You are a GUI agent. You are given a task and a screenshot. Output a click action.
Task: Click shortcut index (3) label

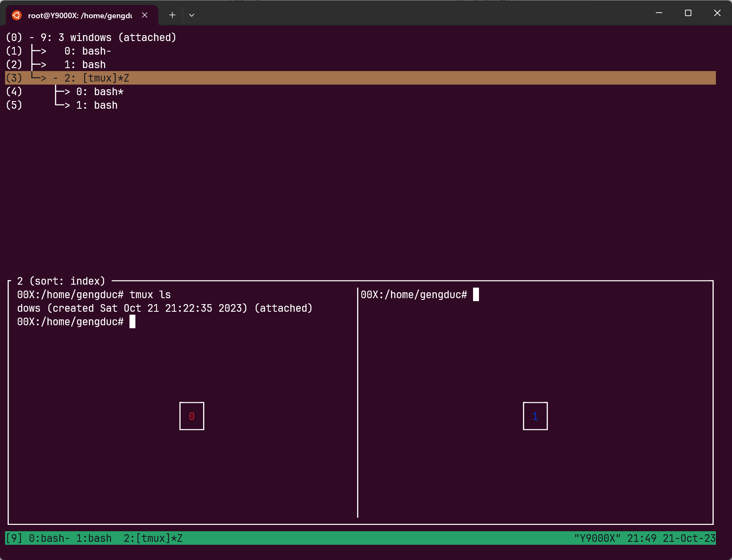point(14,78)
